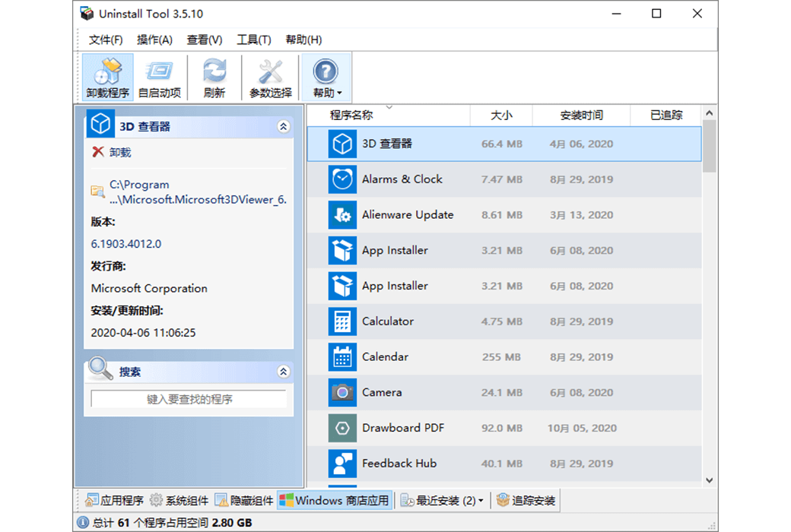Switch to the 应用程序 tab
The height and width of the screenshot is (532, 791).
[x=115, y=500]
